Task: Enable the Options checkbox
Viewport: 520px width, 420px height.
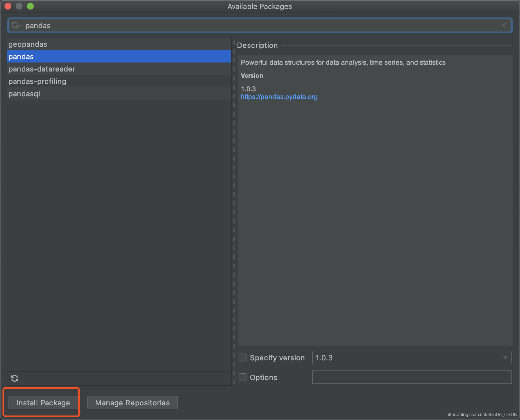Action: point(243,377)
